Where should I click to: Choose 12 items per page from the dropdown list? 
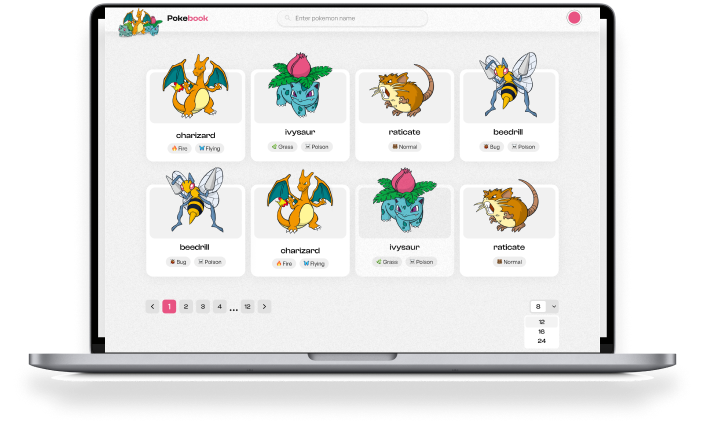[x=541, y=322]
